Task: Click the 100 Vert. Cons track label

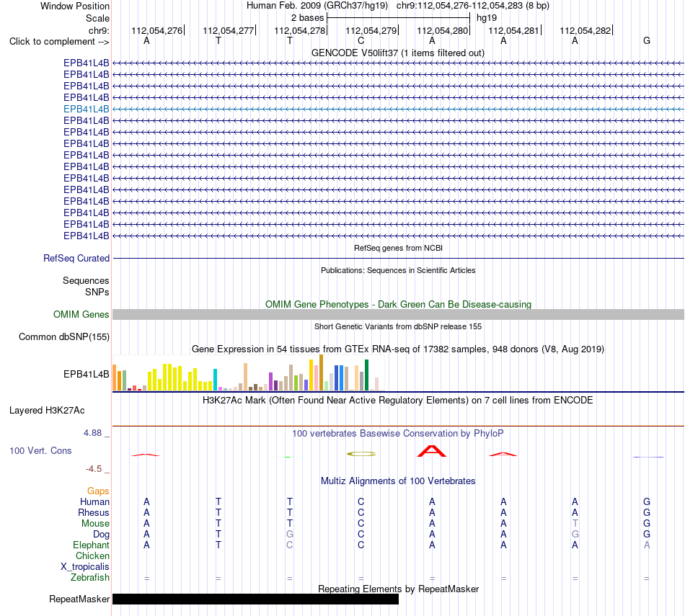Action: coord(40,450)
